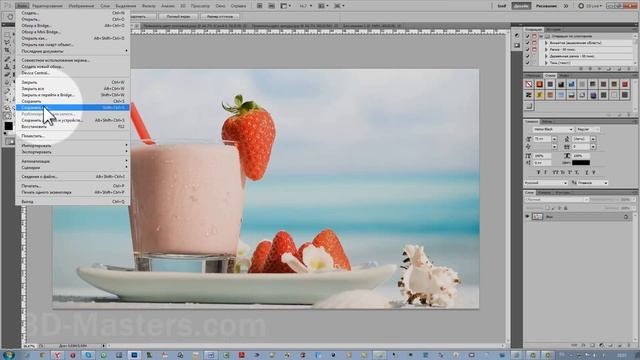The image size is (640, 360).
Task: Select the Clone Stamp tool
Action: pos(7,67)
